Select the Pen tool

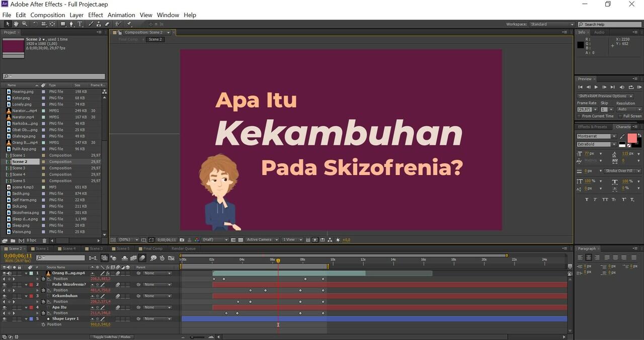[72, 24]
